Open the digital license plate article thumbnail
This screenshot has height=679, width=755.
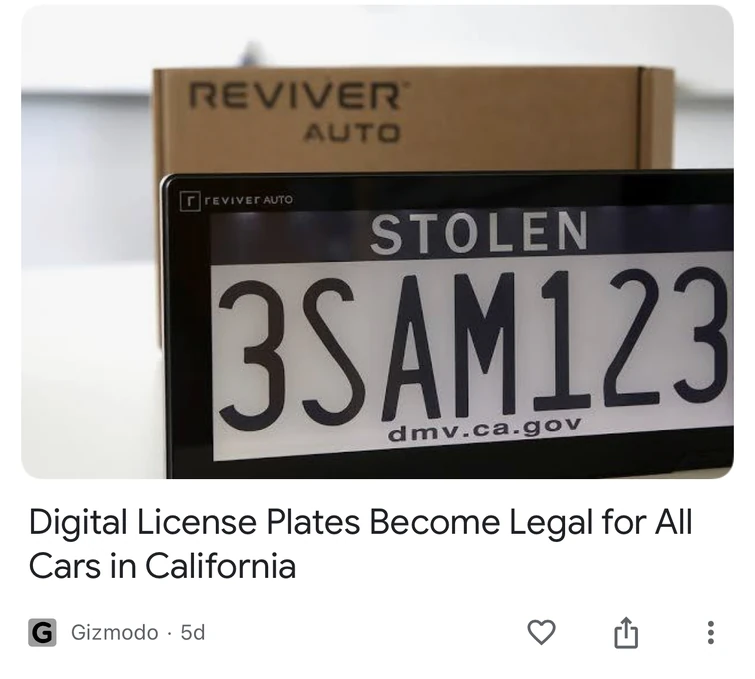(x=378, y=242)
